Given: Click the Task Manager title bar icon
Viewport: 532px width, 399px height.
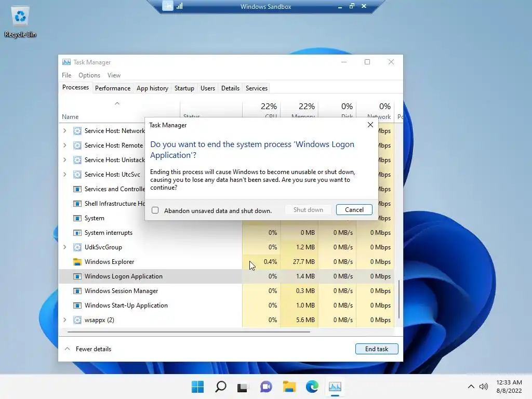Looking at the screenshot, I should (66, 62).
